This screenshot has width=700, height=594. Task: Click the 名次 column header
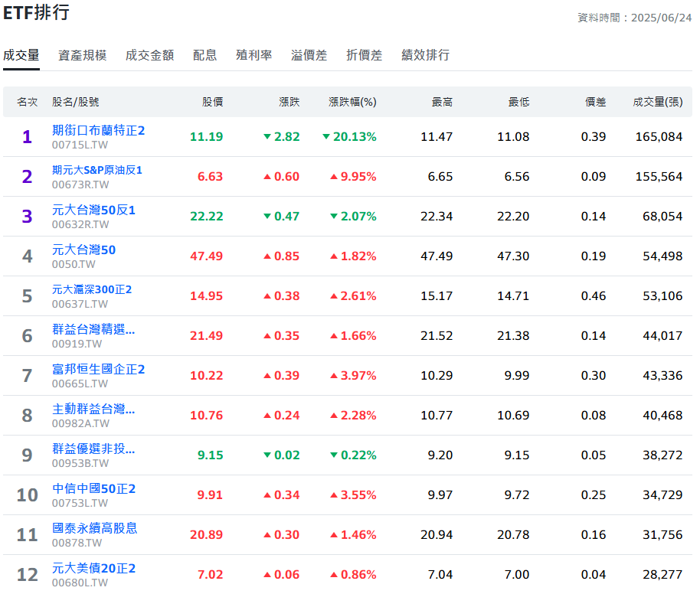click(x=28, y=103)
